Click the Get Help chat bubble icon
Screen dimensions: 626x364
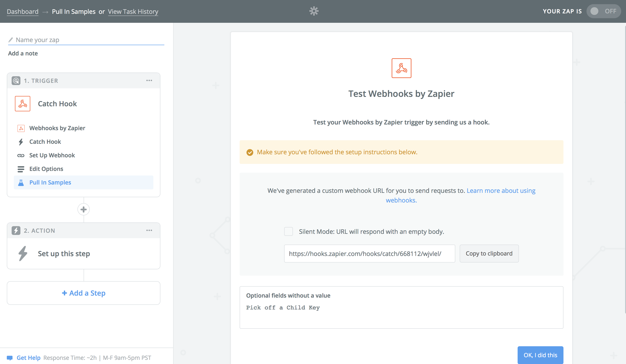pos(10,358)
